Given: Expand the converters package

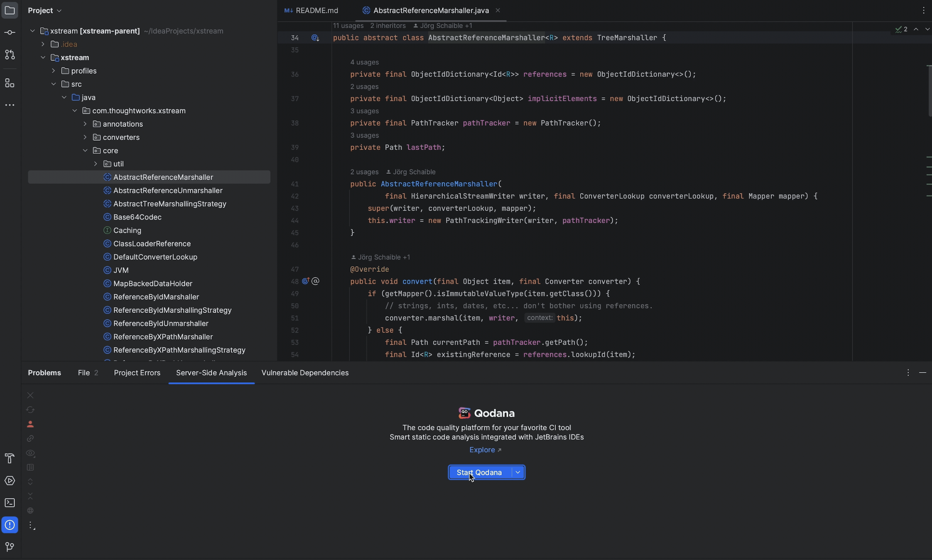Looking at the screenshot, I should tap(85, 137).
